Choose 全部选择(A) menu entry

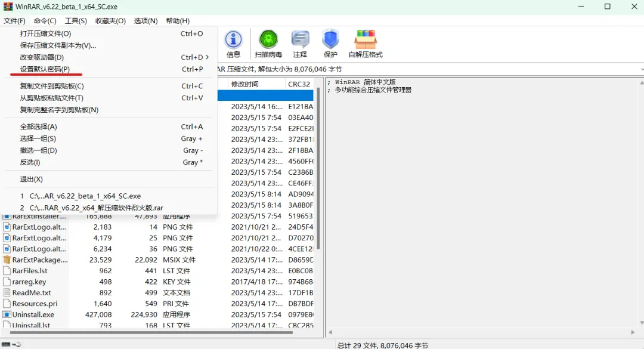pos(109,126)
